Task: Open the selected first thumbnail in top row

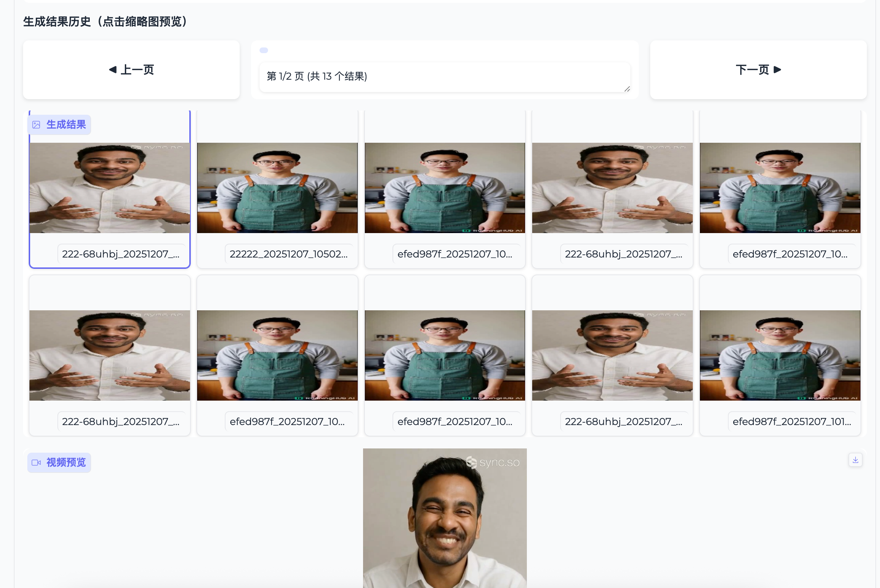Action: pyautogui.click(x=110, y=187)
